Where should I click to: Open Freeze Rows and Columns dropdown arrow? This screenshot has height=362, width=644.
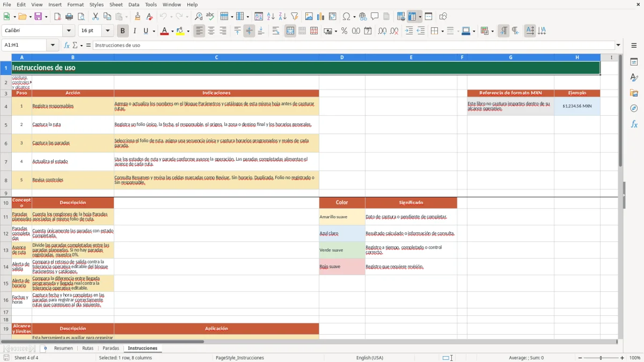420,17
